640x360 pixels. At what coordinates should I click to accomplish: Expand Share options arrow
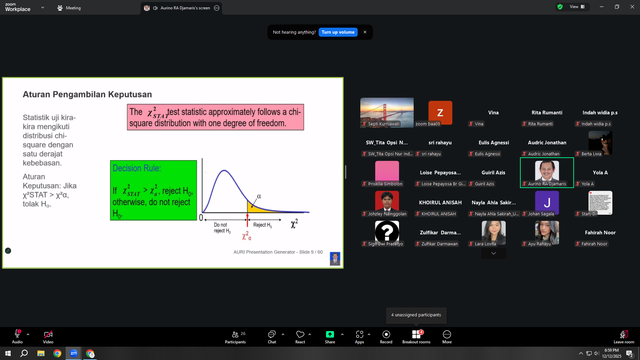342,334
